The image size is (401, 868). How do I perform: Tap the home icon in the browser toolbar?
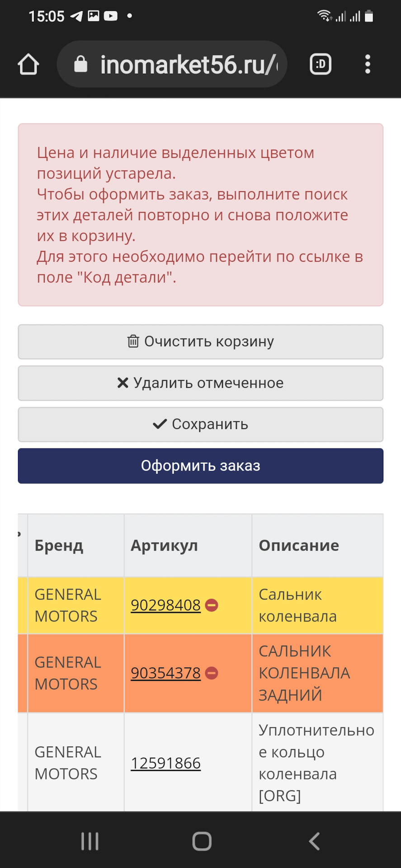28,64
